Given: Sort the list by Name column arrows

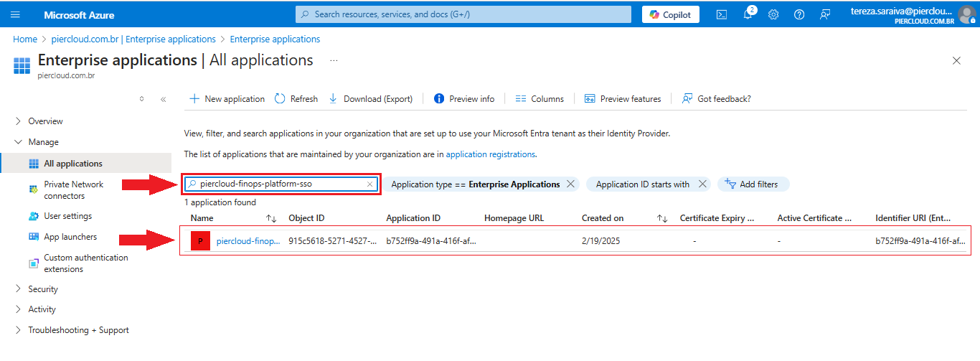Looking at the screenshot, I should click(271, 218).
